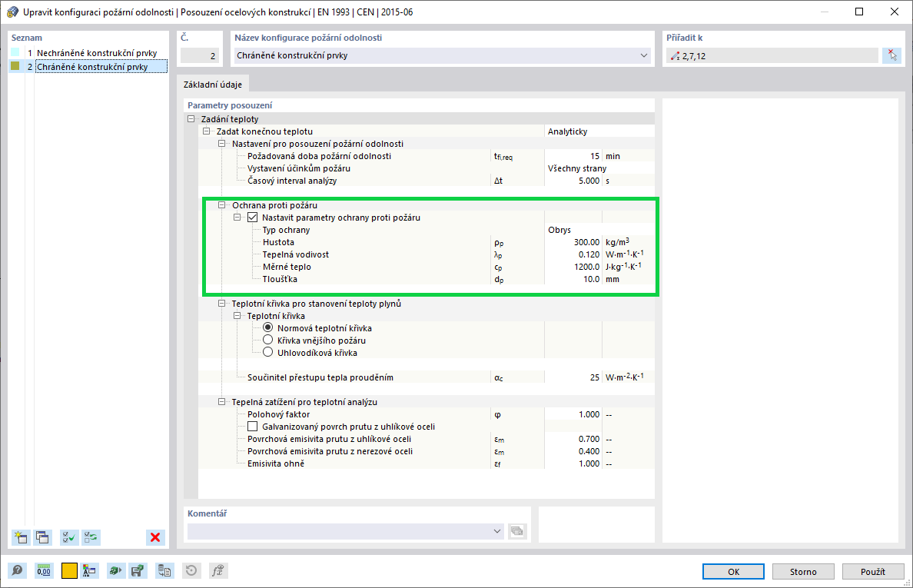Click the Přiřadit k members field 2,7,12
913x588 pixels.
coord(772,56)
